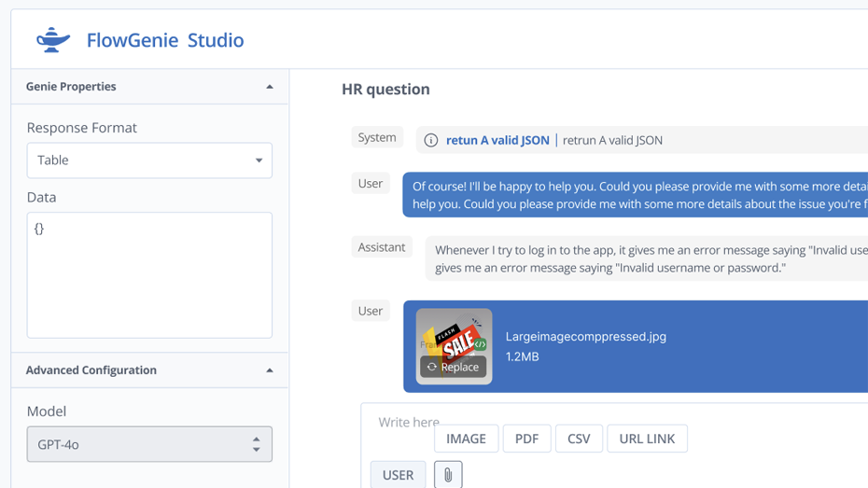Choose IMAGE attachment type

466,439
